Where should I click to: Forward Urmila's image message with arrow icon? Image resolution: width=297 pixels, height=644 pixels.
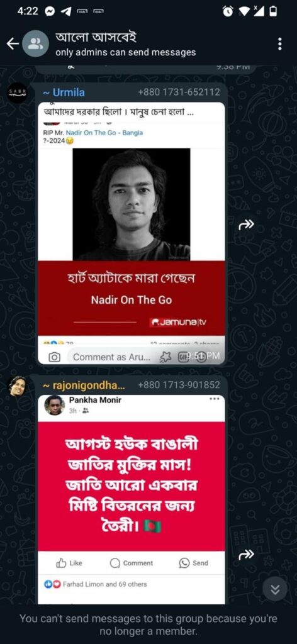click(247, 224)
